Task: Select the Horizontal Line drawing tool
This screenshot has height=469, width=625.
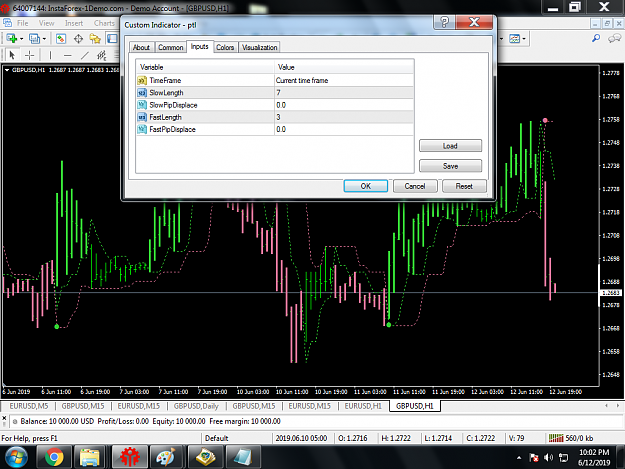Action: [x=68, y=55]
